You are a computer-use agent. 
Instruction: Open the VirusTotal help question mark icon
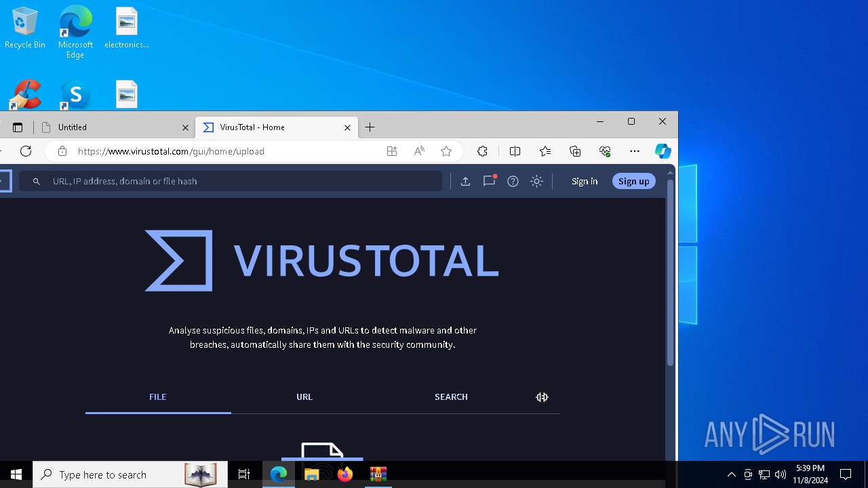pos(513,181)
